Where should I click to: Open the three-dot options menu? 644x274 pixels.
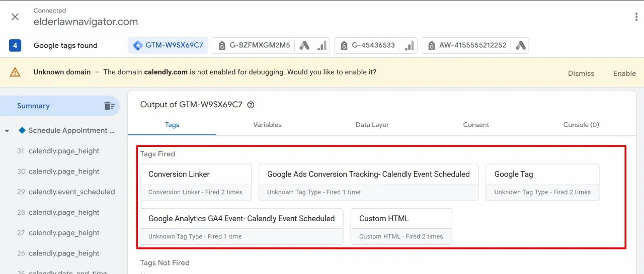point(636,17)
